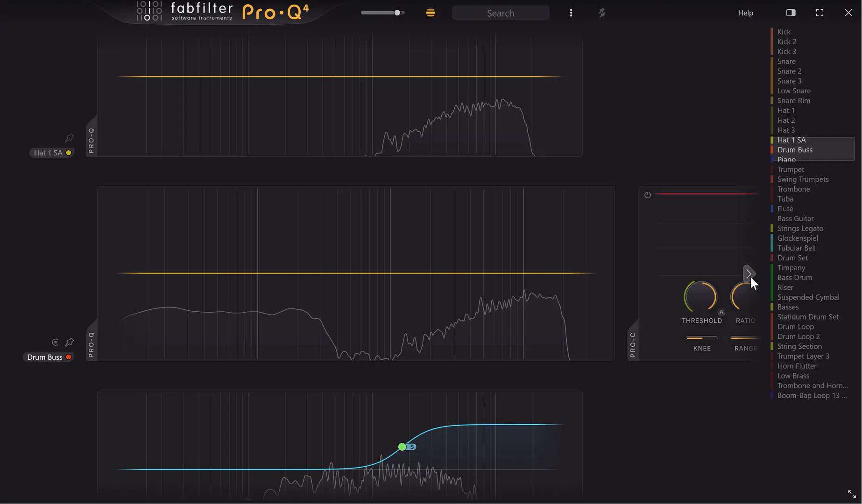Toggle the sidebar panel icon
Screen dimensions: 862x504
(x=791, y=13)
